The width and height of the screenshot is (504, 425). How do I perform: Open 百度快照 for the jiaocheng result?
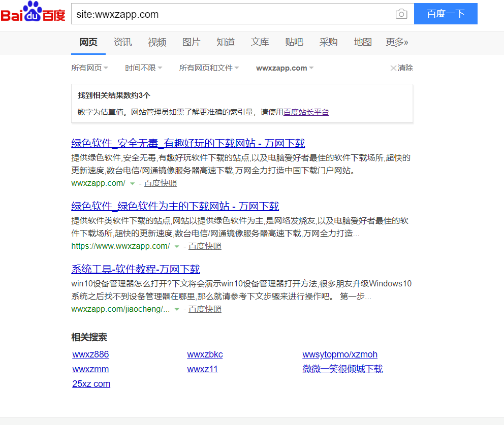[205, 309]
